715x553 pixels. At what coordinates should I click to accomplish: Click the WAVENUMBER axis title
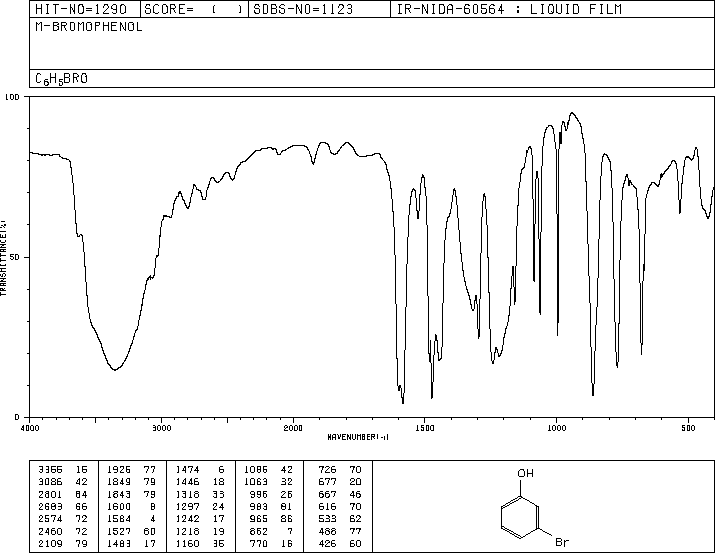[358, 437]
